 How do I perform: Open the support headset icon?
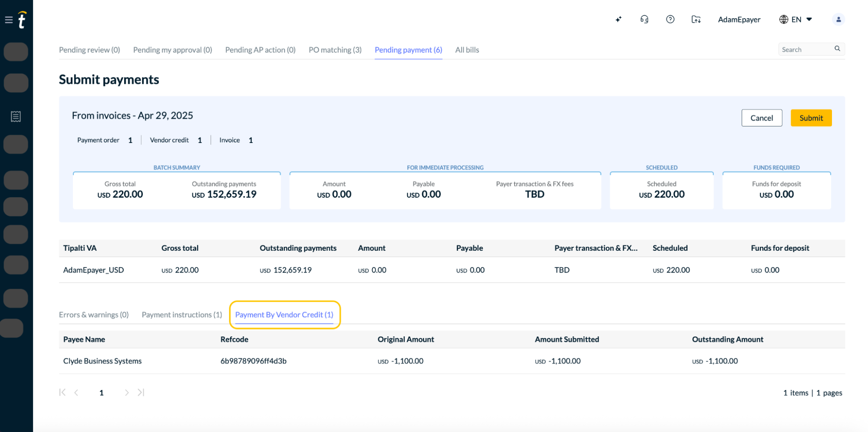(644, 20)
